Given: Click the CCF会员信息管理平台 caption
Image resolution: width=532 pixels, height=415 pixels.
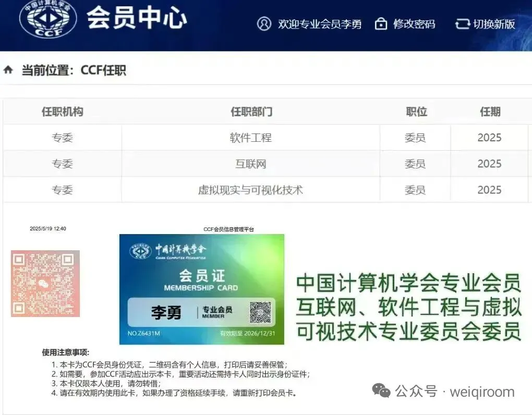Looking at the screenshot, I should [x=228, y=229].
